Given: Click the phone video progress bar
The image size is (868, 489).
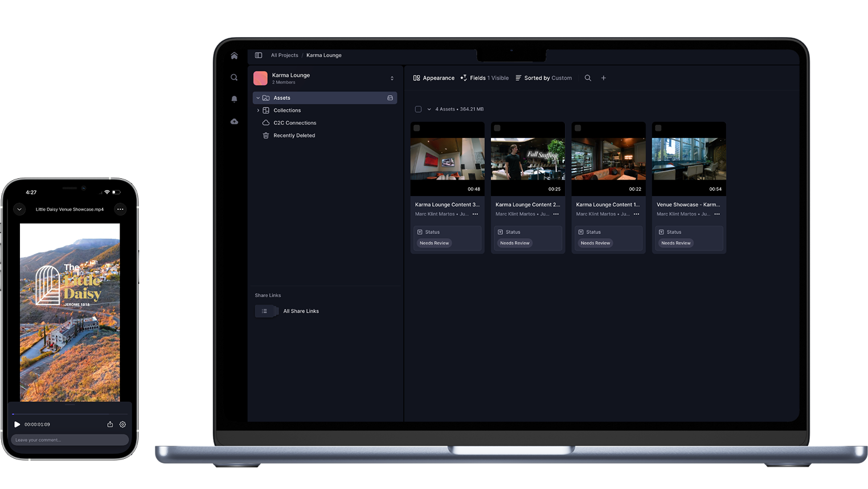Looking at the screenshot, I should [x=70, y=414].
